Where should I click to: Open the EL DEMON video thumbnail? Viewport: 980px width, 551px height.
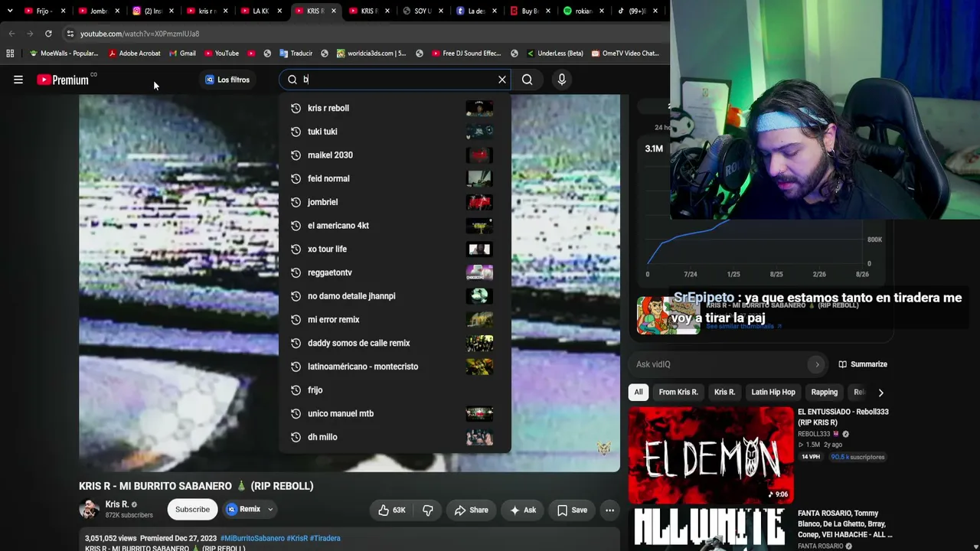tap(711, 455)
